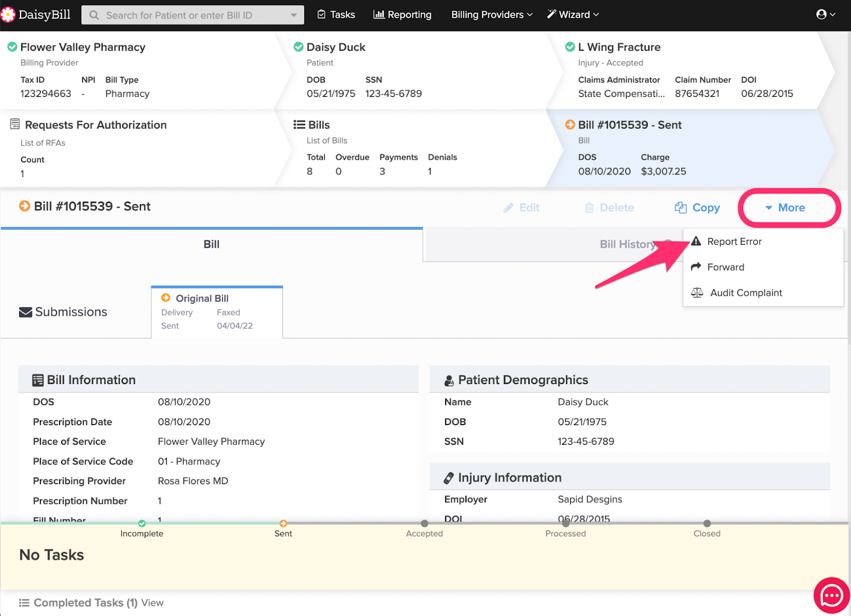Click the L Wing Fracture check icon
Image resolution: width=851 pixels, height=616 pixels.
click(570, 47)
